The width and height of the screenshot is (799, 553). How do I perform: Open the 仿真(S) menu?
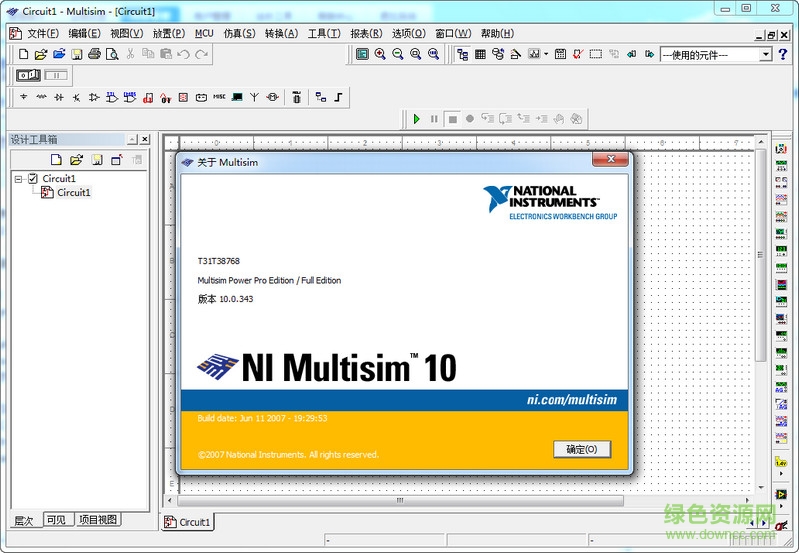coord(239,33)
